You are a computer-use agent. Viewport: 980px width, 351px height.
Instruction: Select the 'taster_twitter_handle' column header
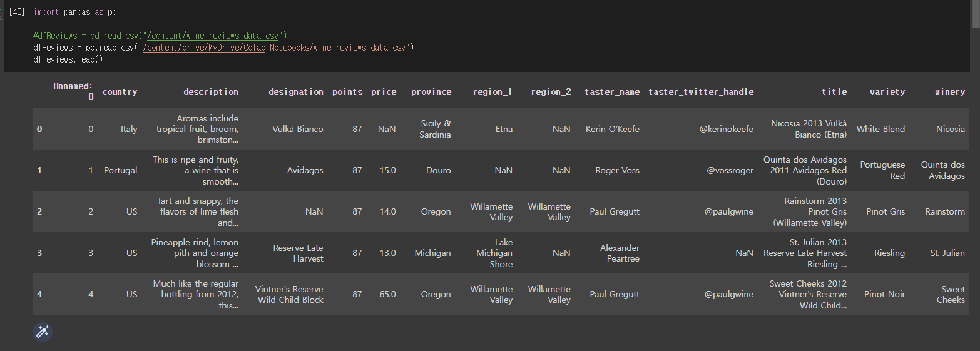pos(701,92)
